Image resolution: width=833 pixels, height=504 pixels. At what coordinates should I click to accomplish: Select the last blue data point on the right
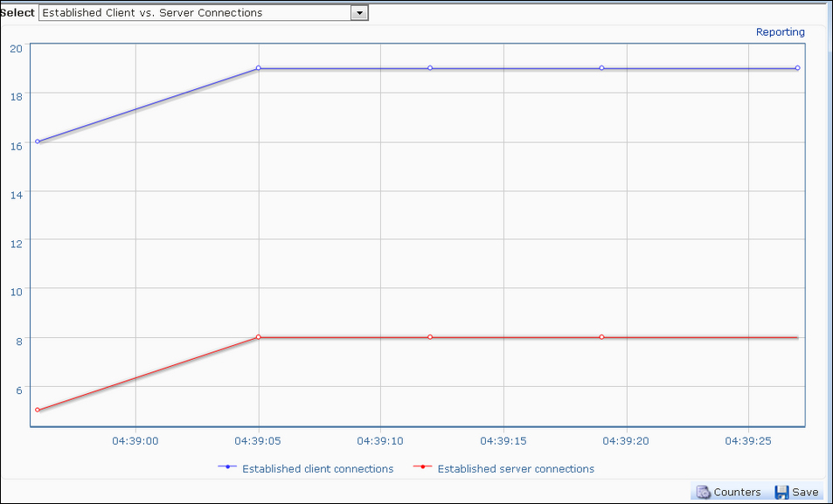(797, 68)
